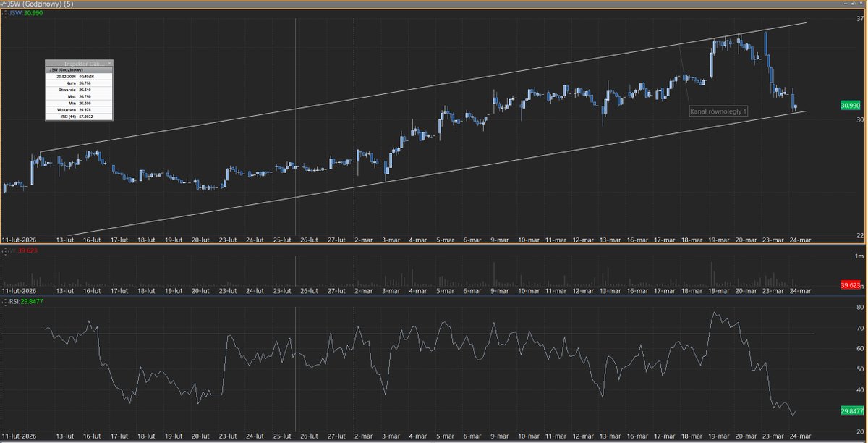Viewport: 868px width, 443px height.
Task: Close the JSW chart window
Action: (x=862, y=4)
